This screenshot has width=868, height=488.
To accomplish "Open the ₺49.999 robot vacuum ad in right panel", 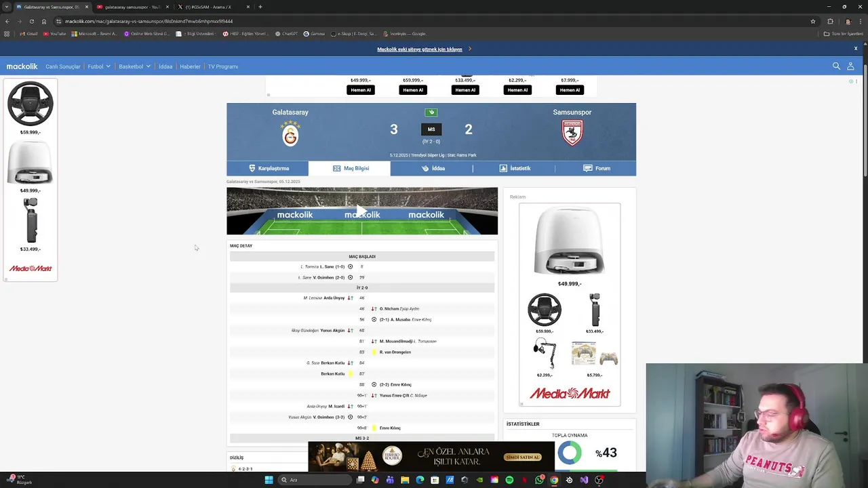I will (x=570, y=245).
